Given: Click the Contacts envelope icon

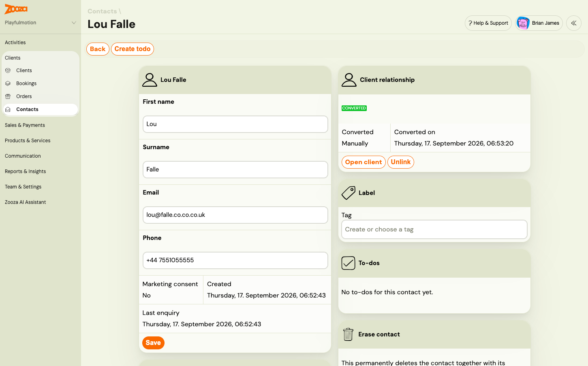Looking at the screenshot, I should click(8, 109).
